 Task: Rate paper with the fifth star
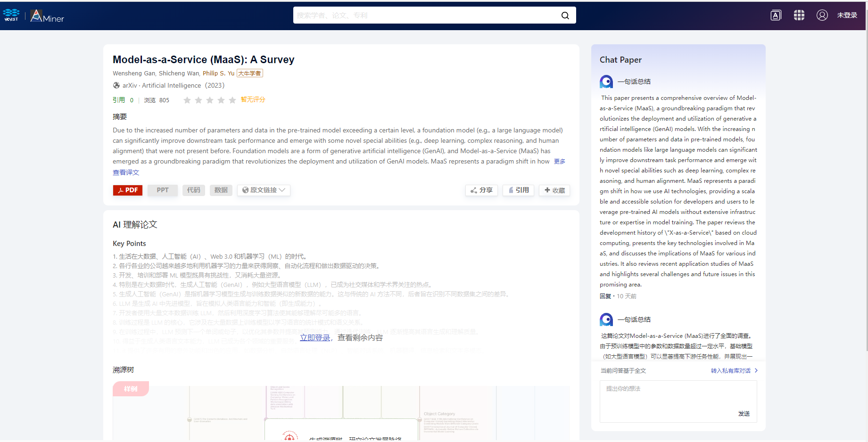coord(232,100)
